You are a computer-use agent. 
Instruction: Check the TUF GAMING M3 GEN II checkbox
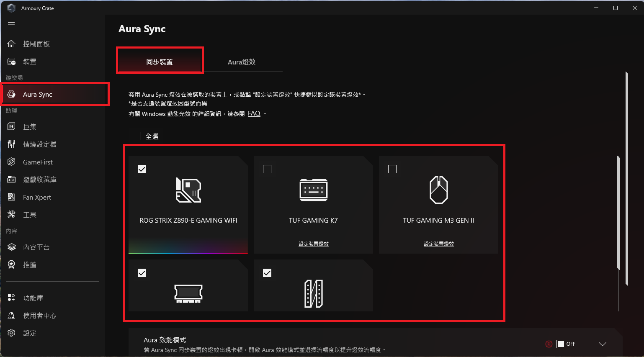[392, 169]
